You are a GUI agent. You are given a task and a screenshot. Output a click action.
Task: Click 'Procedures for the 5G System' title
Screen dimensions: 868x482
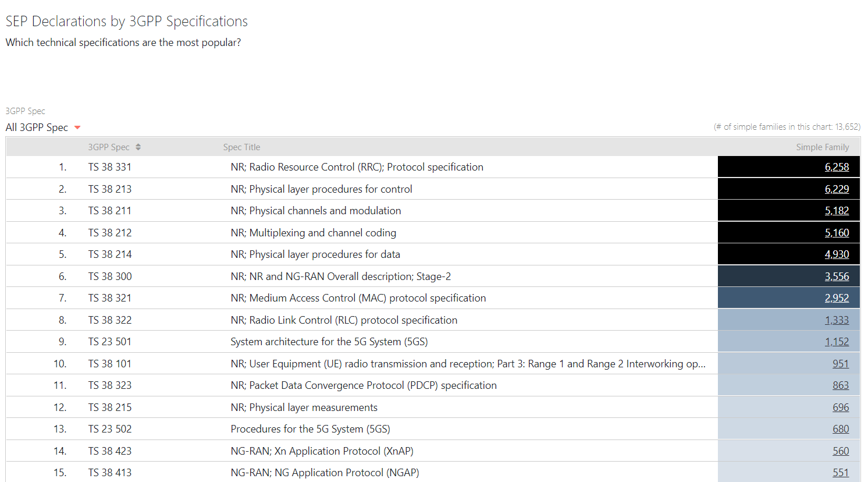point(310,429)
